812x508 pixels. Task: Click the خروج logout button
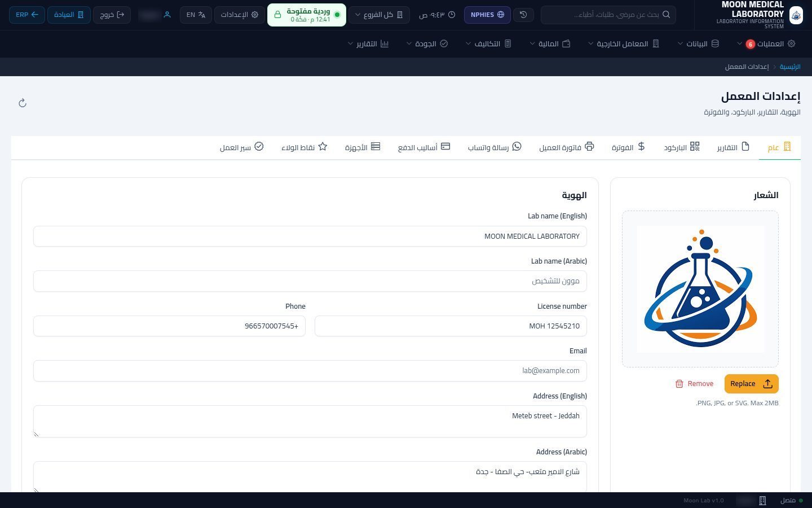(112, 15)
